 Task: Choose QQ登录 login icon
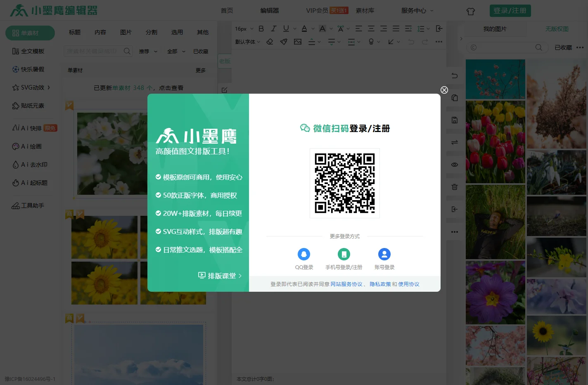click(x=304, y=254)
